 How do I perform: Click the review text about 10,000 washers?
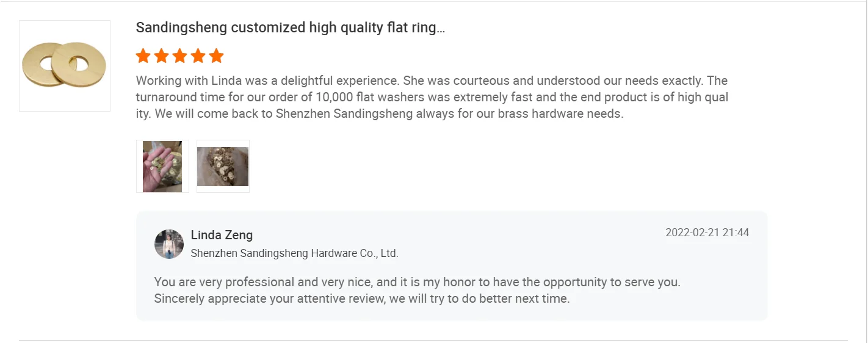[x=432, y=97]
